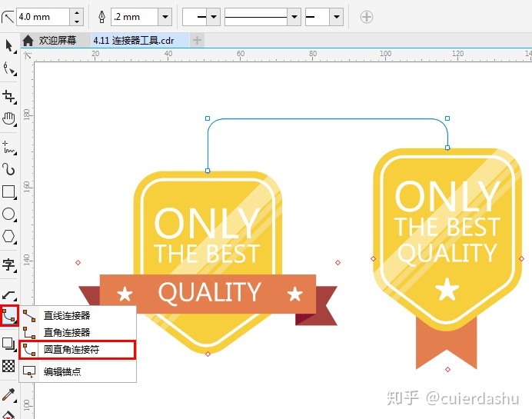Pick the Artistic Media tool
Image resolution: width=532 pixels, height=419 pixels.
point(9,169)
